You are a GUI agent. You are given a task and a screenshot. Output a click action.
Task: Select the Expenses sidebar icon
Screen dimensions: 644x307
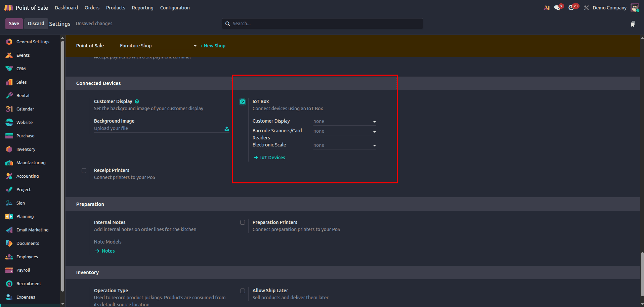9,297
